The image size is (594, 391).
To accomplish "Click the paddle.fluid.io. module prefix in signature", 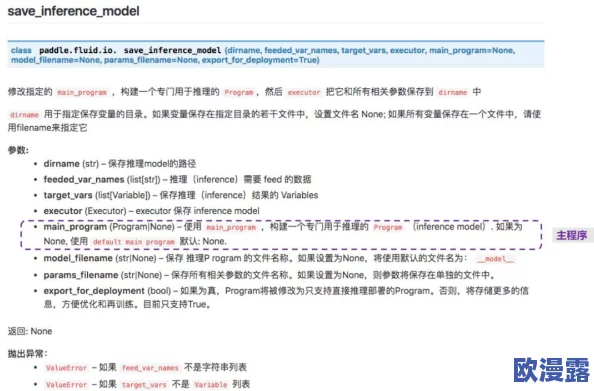I will pos(78,50).
